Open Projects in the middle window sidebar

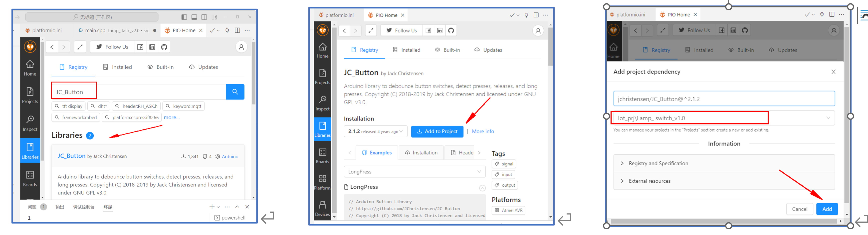322,76
